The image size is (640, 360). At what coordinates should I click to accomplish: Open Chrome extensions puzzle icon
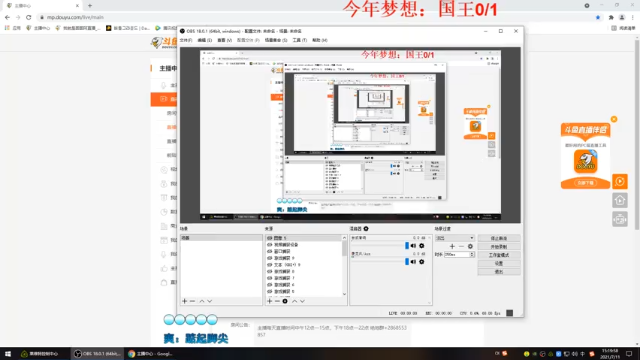pyautogui.click(x=611, y=17)
